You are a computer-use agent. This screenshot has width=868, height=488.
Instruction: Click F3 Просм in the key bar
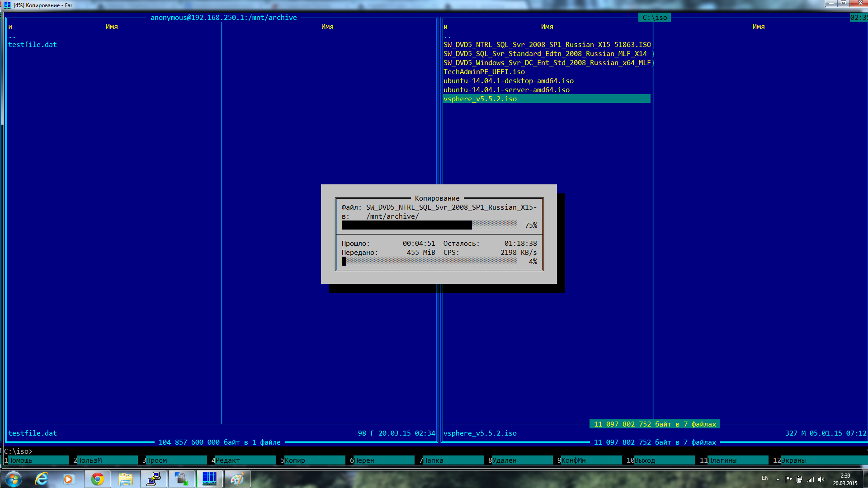click(x=175, y=460)
